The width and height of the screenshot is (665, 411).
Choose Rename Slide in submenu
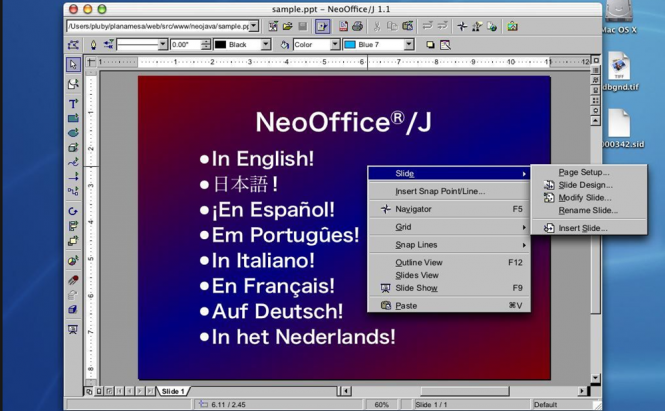tap(589, 210)
